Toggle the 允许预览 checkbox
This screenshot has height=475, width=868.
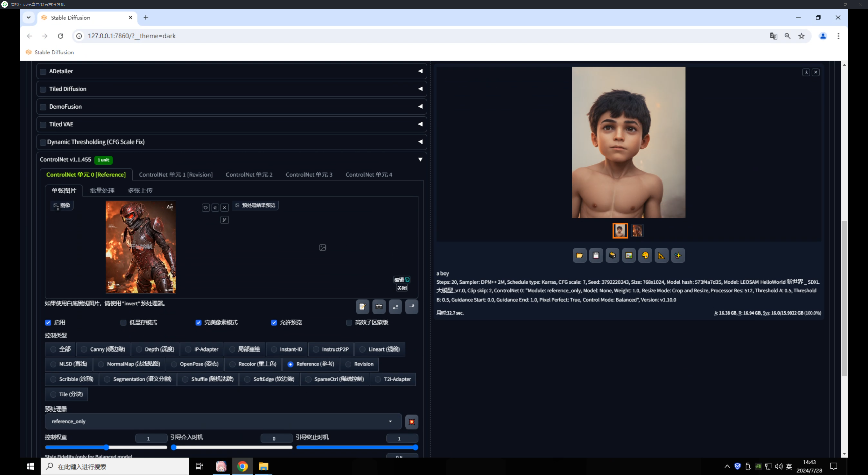(x=274, y=323)
